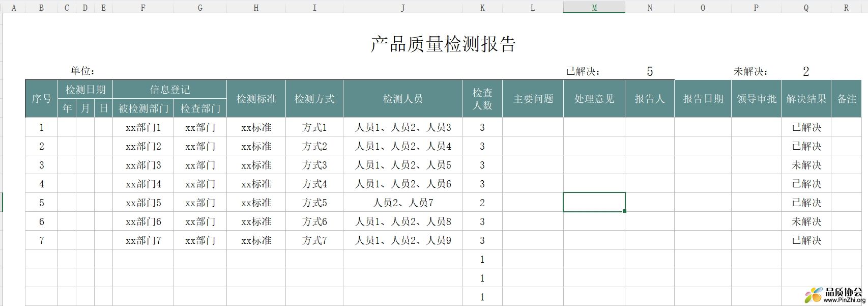Select cell 人员2、人员7
Screen dimensions: 868x306
(x=402, y=203)
